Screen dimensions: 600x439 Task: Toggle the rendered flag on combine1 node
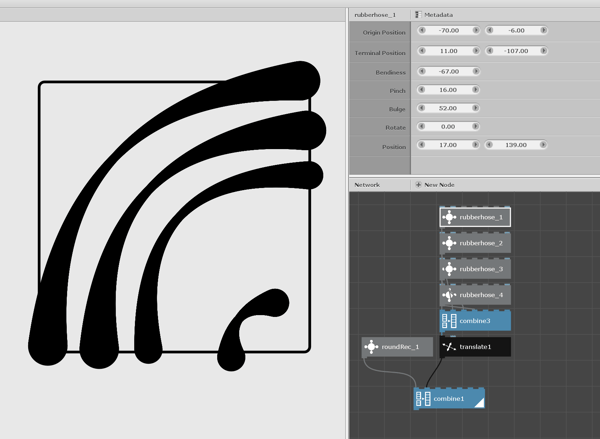tap(480, 403)
